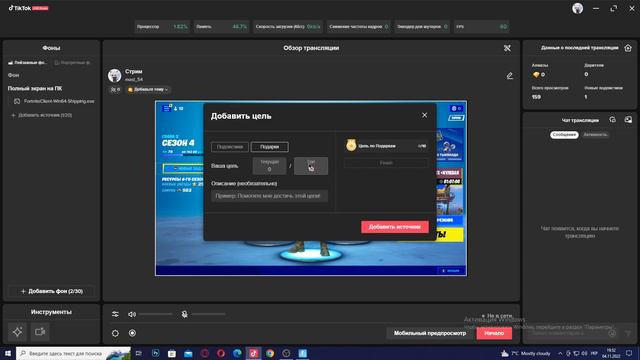Click the profile avatar in the title bar
Screen dimensions: 640x360
coord(577,8)
